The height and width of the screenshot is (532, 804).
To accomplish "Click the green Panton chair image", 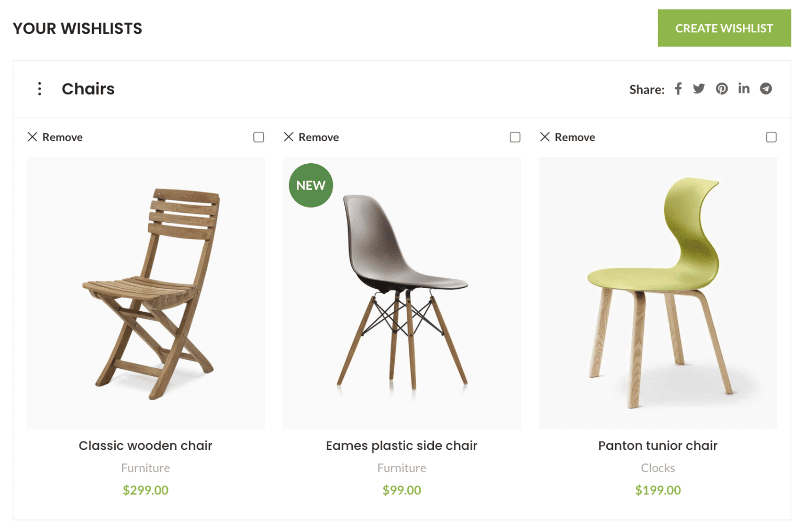I will (657, 293).
